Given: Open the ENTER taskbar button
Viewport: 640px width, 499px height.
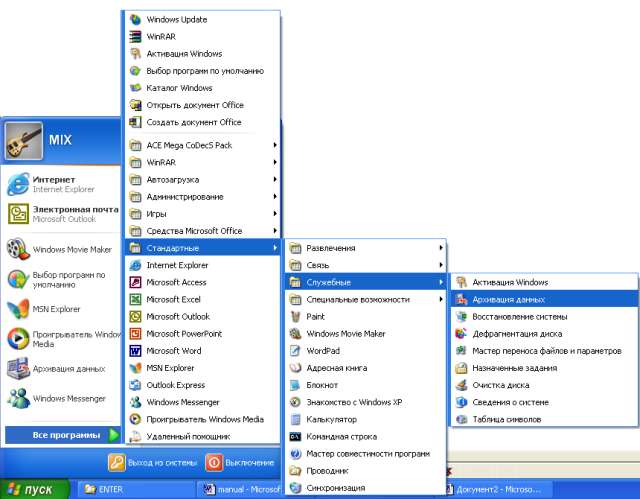Looking at the screenshot, I should click(135, 489).
